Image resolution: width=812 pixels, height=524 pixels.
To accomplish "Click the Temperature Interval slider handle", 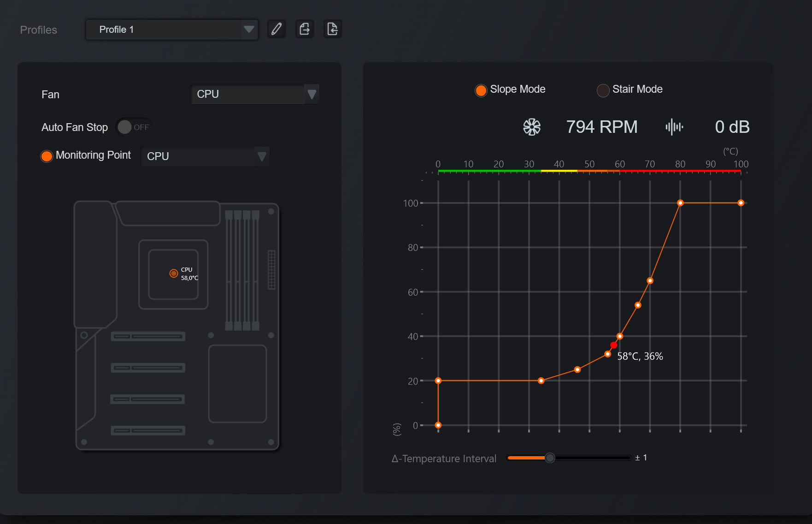I will click(550, 458).
